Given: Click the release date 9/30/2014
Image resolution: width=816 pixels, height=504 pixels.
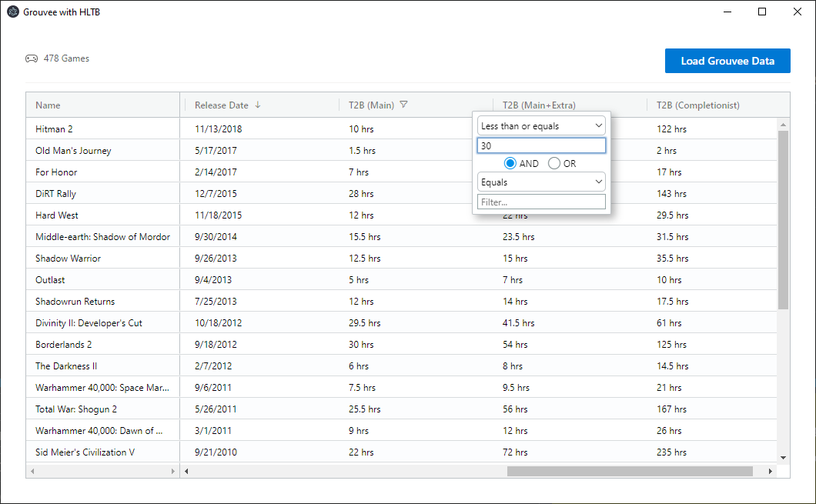Looking at the screenshot, I should [216, 237].
